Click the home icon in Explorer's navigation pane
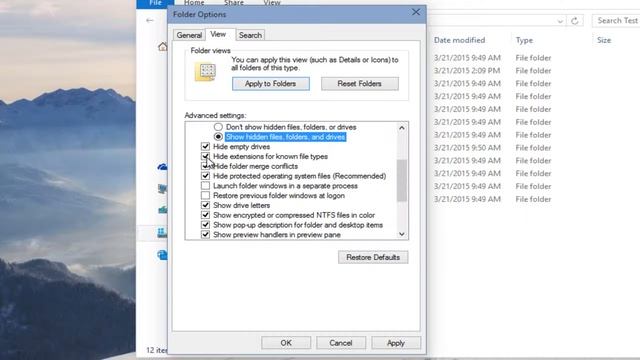Screen dimensions: 640x360 pos(162,47)
